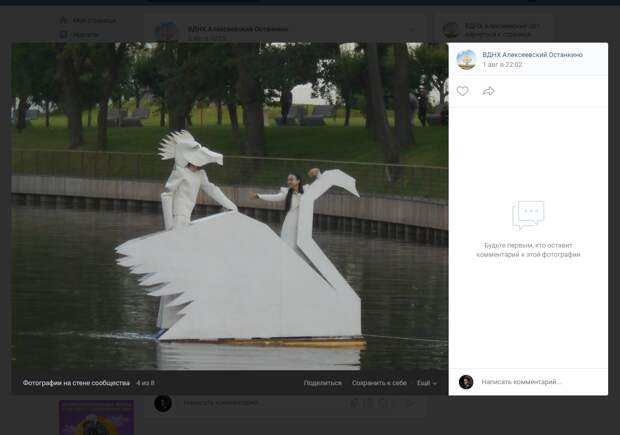Click the swan photo to view next
Viewport: 620px width, 435px height.
click(x=230, y=206)
